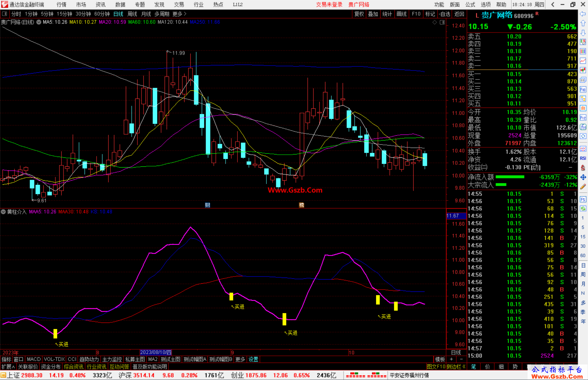Click the down arrow icon in right sidebar
Viewport: 588px width, 380px height.
pos(583,33)
